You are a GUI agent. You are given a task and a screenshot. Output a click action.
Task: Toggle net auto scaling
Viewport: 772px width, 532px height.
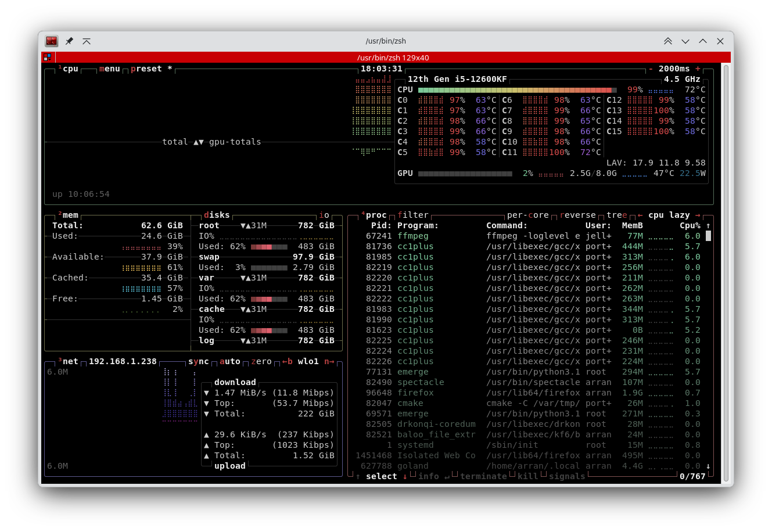[x=230, y=361]
